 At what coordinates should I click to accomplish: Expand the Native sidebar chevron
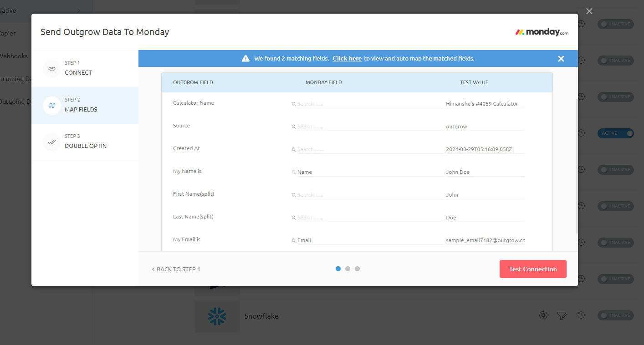tap(78, 10)
